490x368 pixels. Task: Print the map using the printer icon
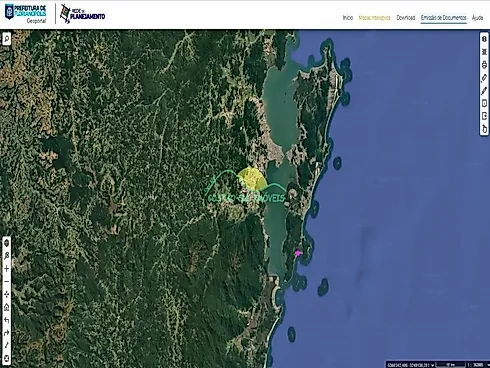tap(484, 65)
